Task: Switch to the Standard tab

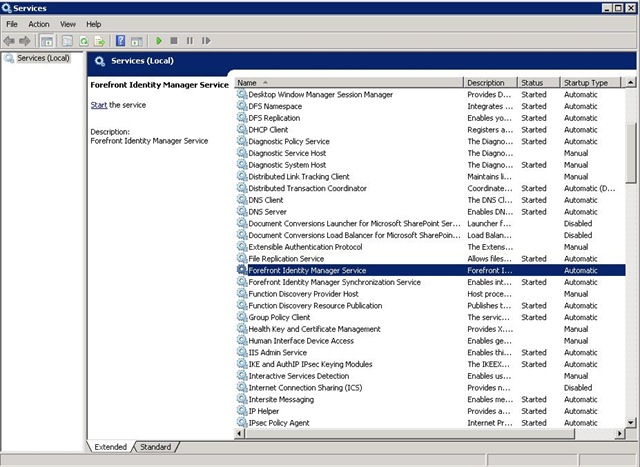Action: pyautogui.click(x=156, y=447)
